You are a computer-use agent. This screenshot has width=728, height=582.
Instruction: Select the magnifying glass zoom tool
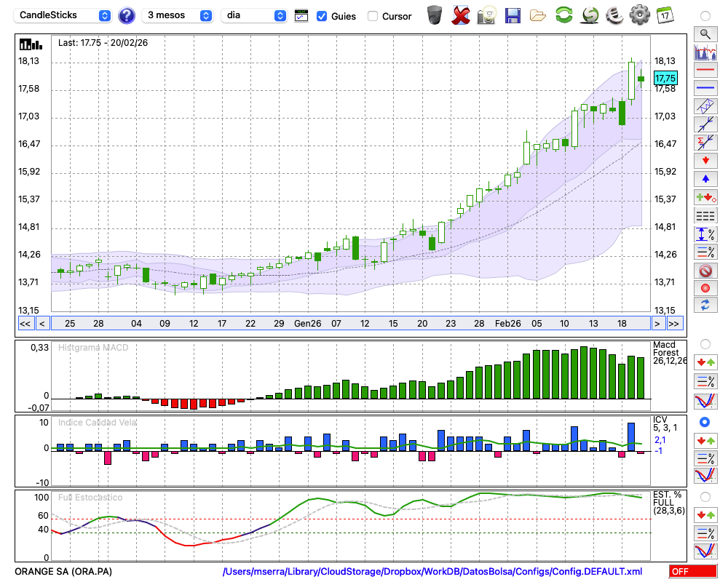(x=705, y=33)
